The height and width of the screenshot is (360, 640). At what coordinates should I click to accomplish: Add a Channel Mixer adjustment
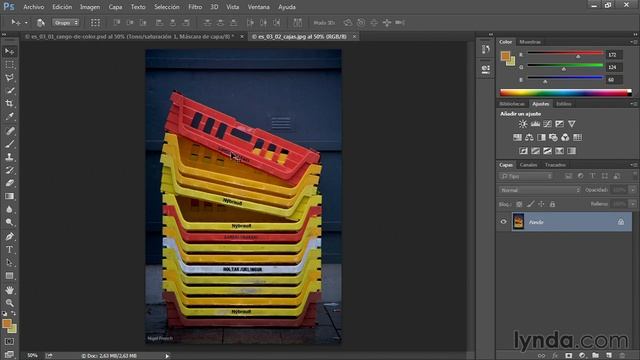point(565,138)
